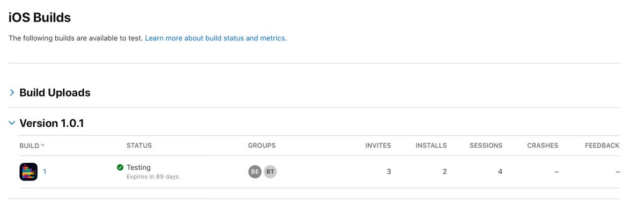The height and width of the screenshot is (203, 644).
Task: Click the Expires in 89 days text
Action: pyautogui.click(x=152, y=177)
